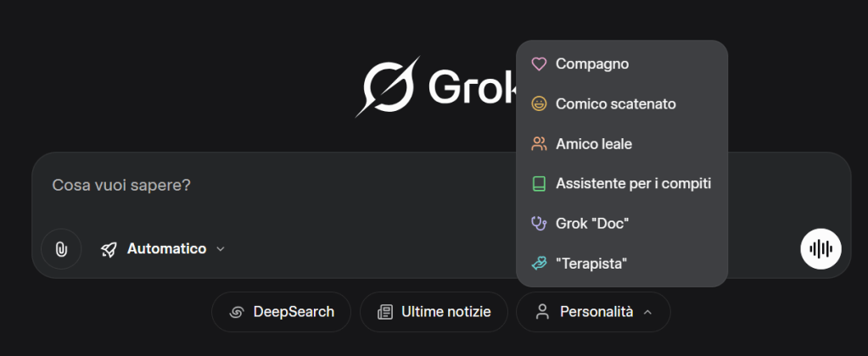Image resolution: width=868 pixels, height=356 pixels.
Task: Click the paperclip attach file icon
Action: pyautogui.click(x=61, y=249)
